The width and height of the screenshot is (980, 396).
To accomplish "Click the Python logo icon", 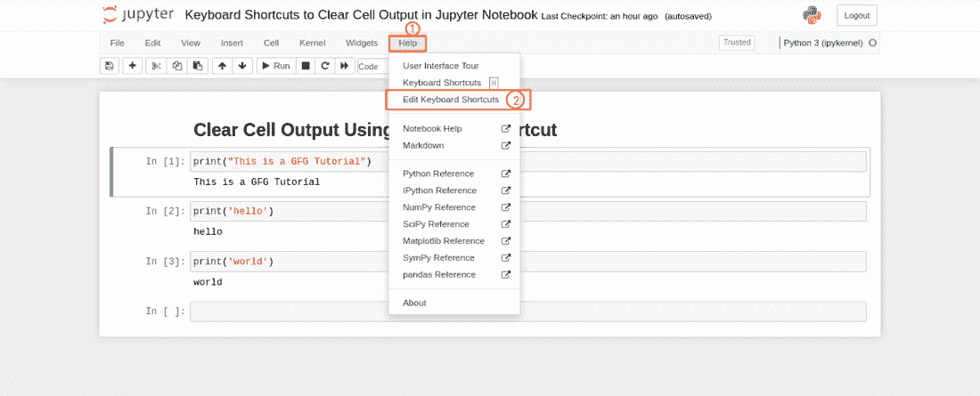I will (x=812, y=15).
